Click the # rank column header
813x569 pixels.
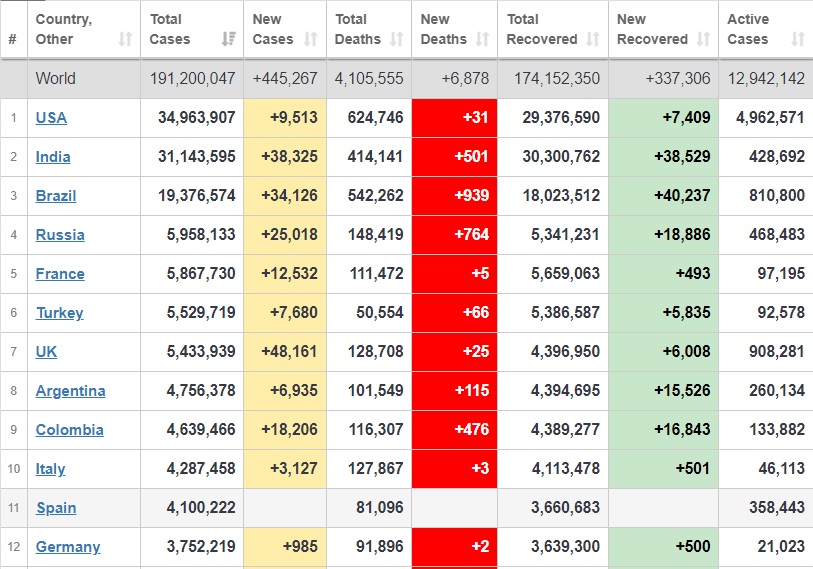[x=12, y=40]
